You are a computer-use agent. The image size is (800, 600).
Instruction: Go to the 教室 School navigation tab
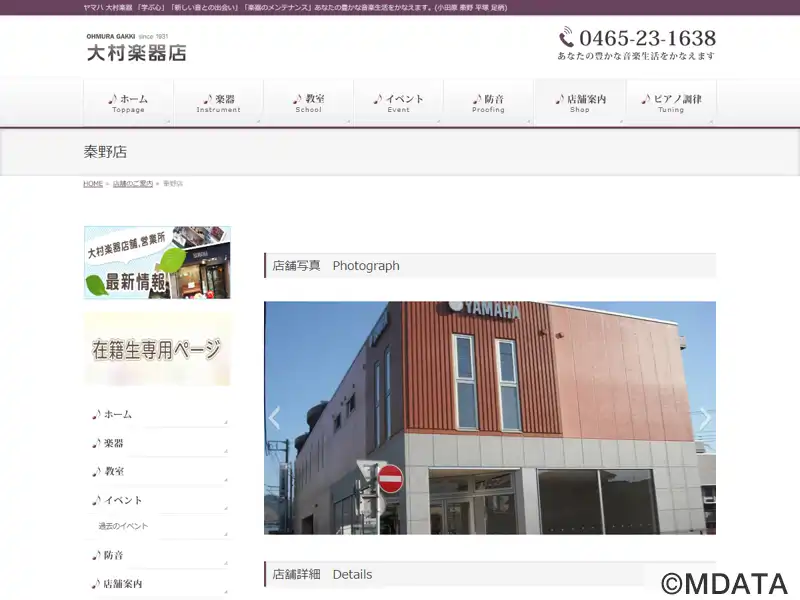[308, 103]
